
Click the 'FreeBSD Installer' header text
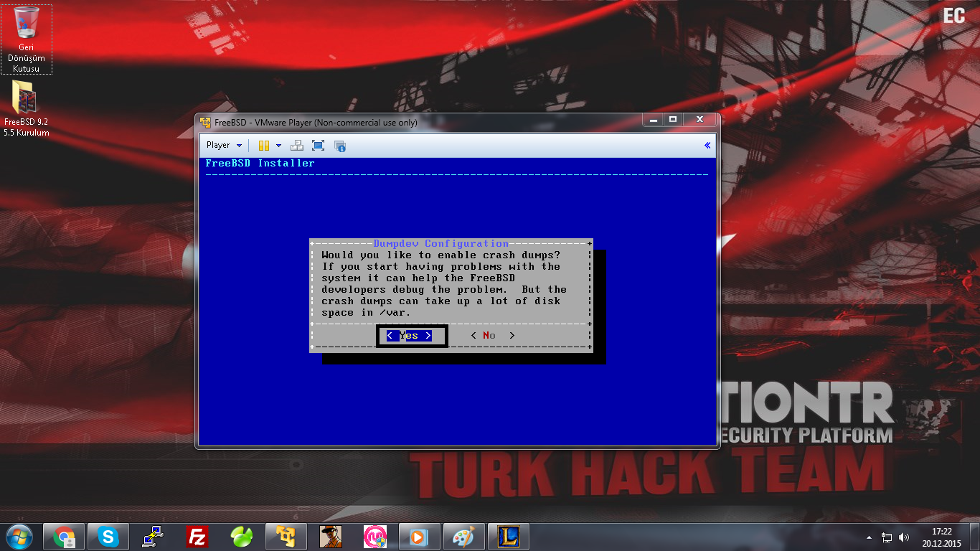click(x=260, y=163)
